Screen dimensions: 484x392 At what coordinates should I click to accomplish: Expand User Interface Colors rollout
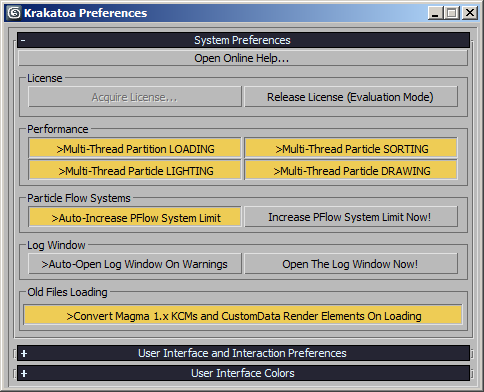tap(243, 373)
